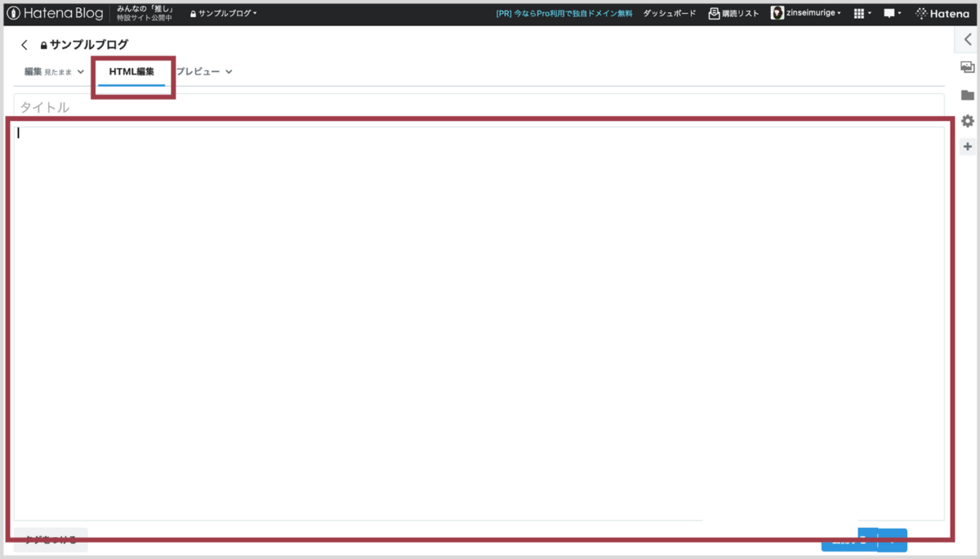Screen dimensions: 980x559
Task: Open the [PR] Pro独自ドメイン無料 promotion link
Action: tap(563, 13)
